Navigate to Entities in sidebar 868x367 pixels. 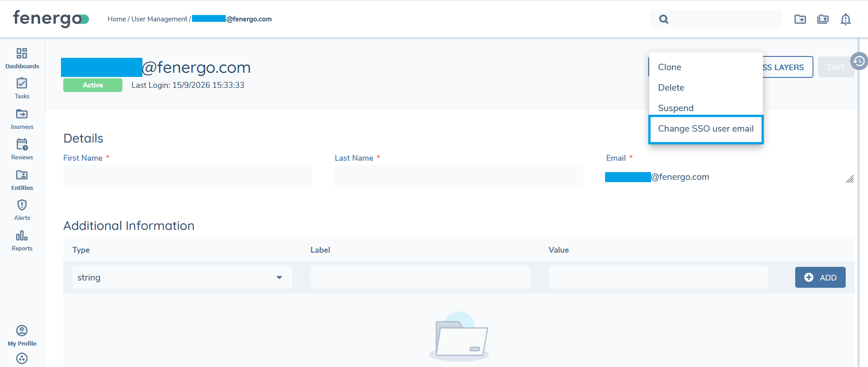click(22, 180)
